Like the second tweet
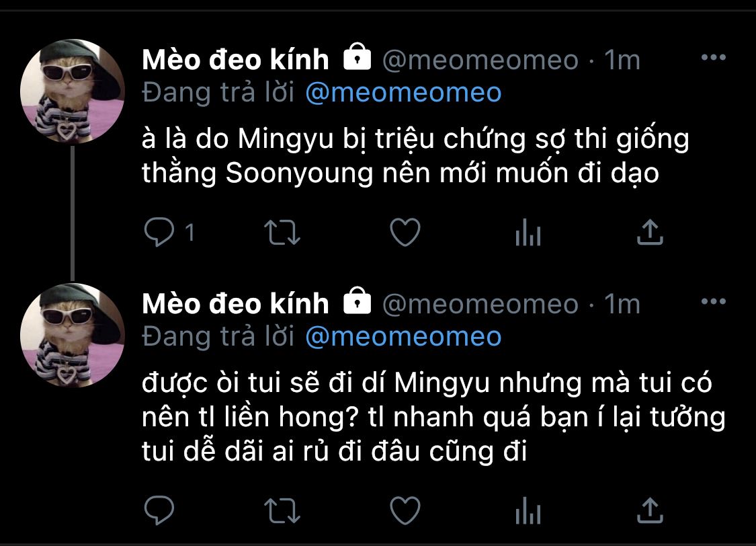The width and height of the screenshot is (756, 546). (405, 510)
